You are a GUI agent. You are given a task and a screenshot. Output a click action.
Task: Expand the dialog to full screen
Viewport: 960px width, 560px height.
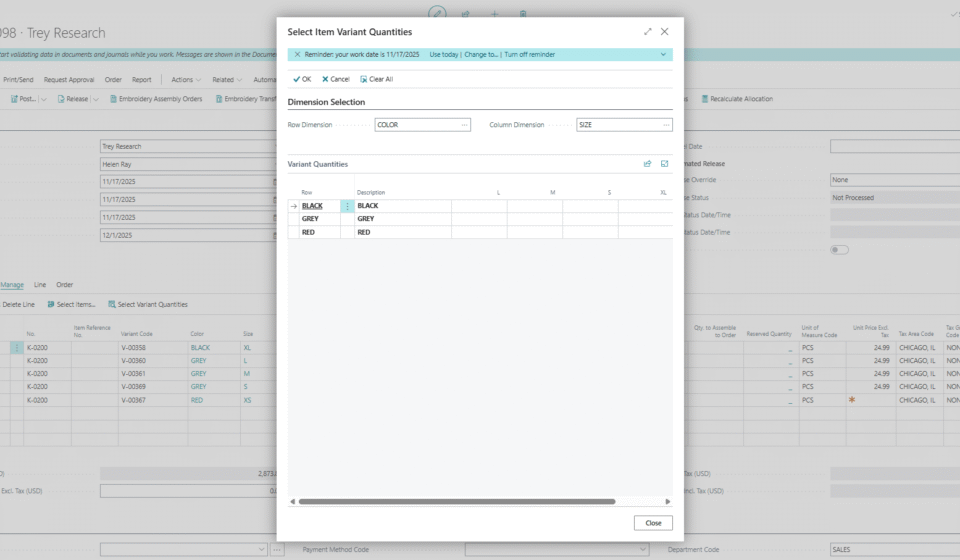tap(647, 32)
